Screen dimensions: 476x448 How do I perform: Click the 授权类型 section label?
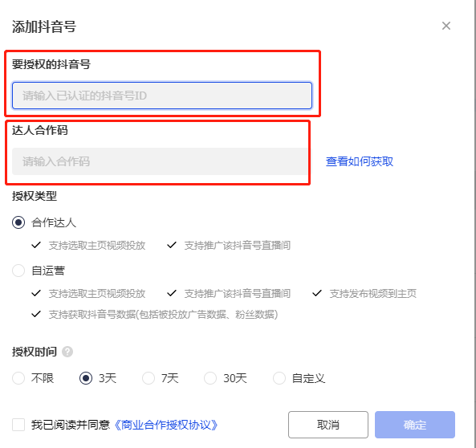click(35, 196)
